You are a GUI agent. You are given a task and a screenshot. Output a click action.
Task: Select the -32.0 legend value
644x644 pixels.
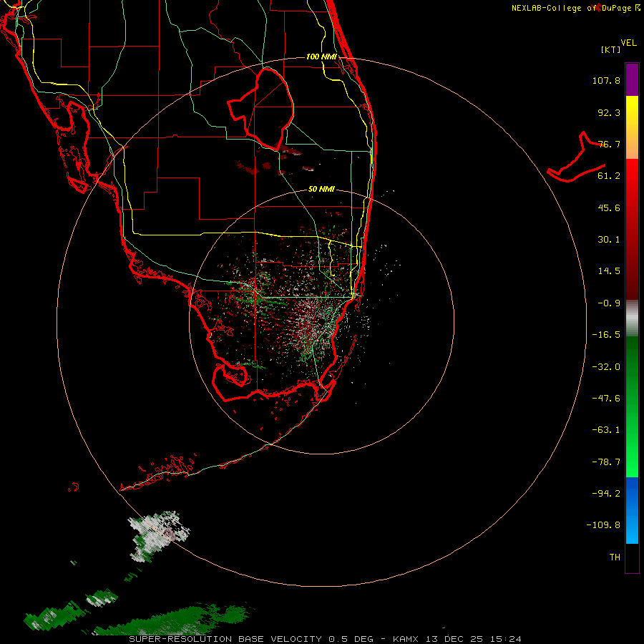pyautogui.click(x=606, y=367)
